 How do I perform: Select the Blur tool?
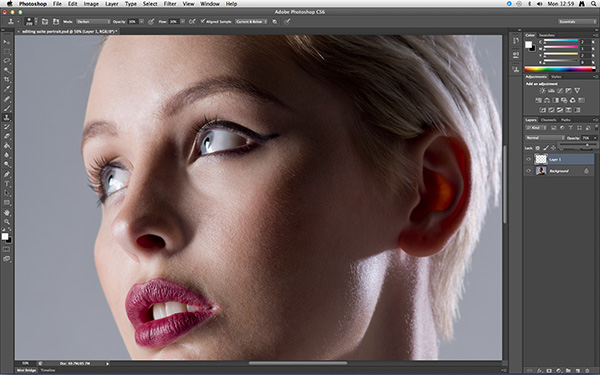pos(7,155)
